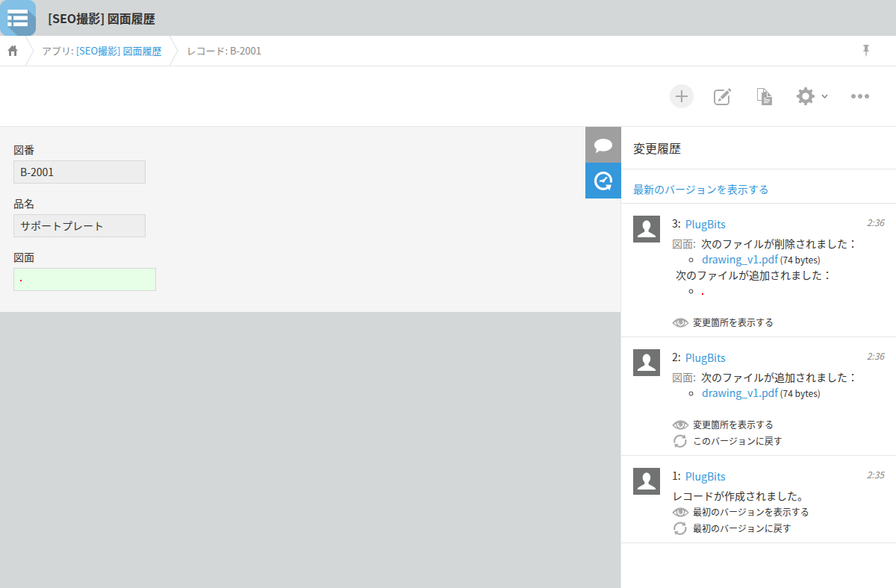This screenshot has height=588, width=896.
Task: Open PlugBits profile in version 3
Action: click(705, 224)
